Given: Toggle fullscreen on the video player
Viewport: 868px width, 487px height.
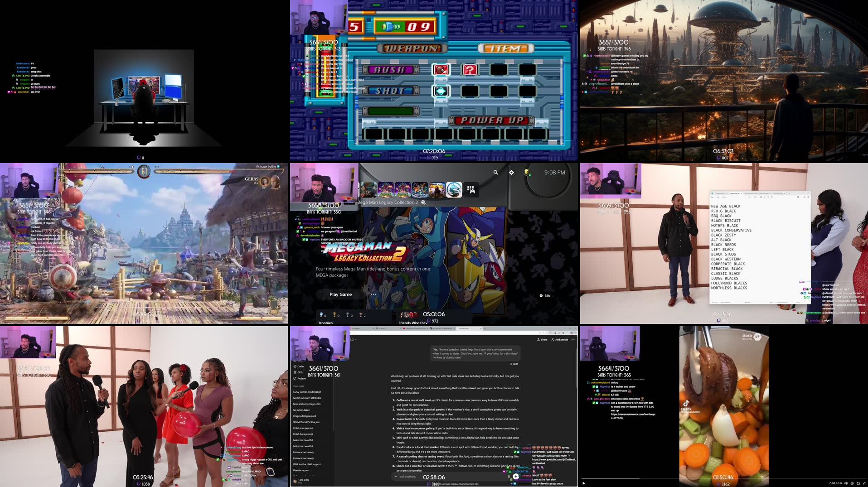Looking at the screenshot, I should click(x=864, y=483).
